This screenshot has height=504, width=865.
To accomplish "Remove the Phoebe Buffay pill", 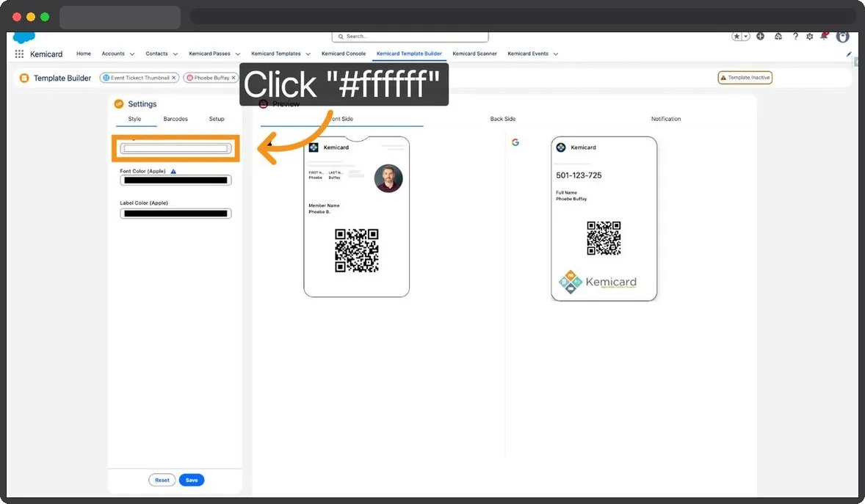I will [x=234, y=78].
